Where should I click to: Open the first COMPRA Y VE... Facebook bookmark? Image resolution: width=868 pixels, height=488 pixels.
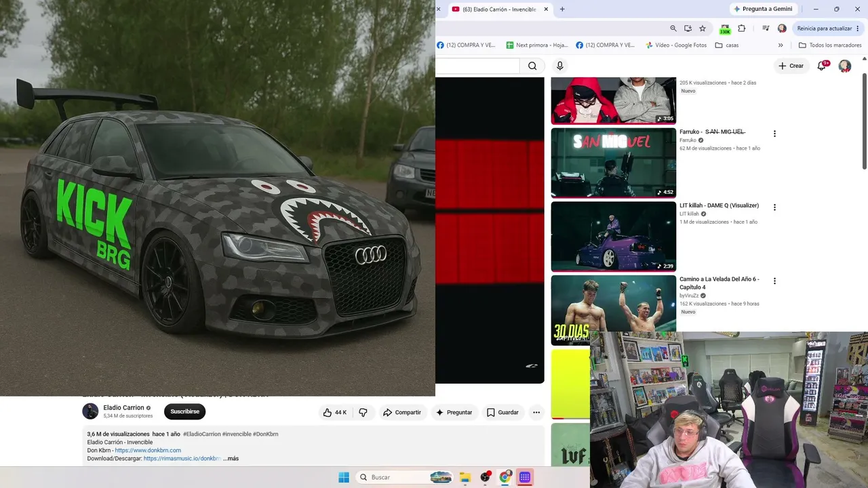tap(466, 45)
